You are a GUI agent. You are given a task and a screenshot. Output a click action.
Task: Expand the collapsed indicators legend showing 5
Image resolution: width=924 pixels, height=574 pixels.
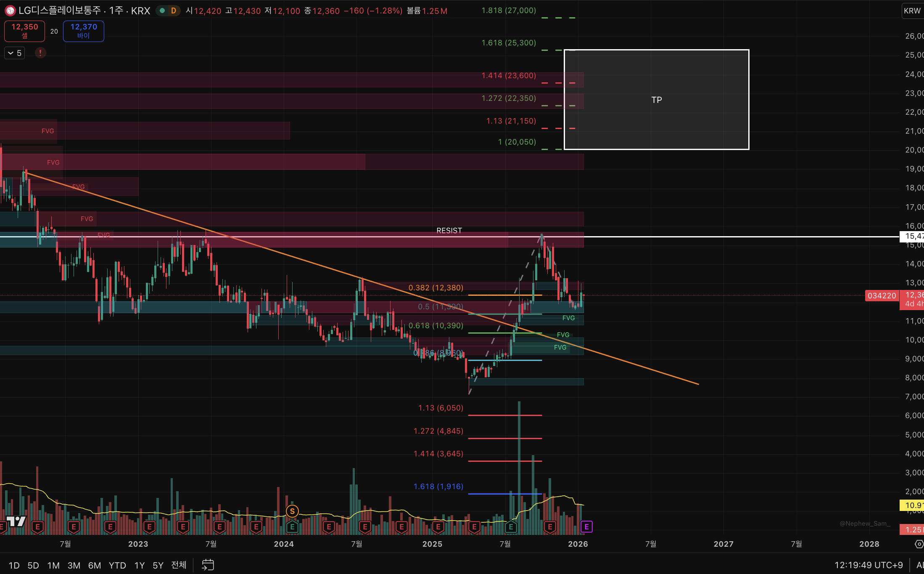[15, 53]
